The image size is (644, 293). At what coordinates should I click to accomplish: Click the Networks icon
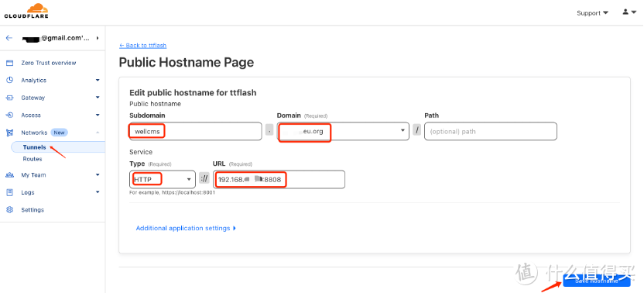(10, 133)
